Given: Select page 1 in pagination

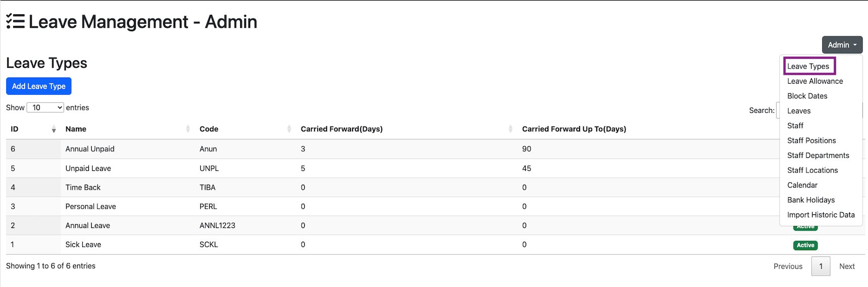Looking at the screenshot, I should 821,266.
